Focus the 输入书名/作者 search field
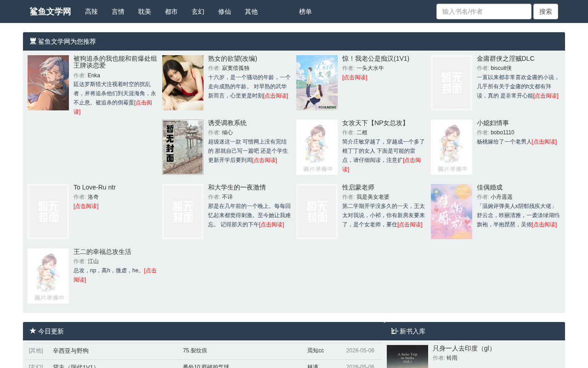 point(484,11)
